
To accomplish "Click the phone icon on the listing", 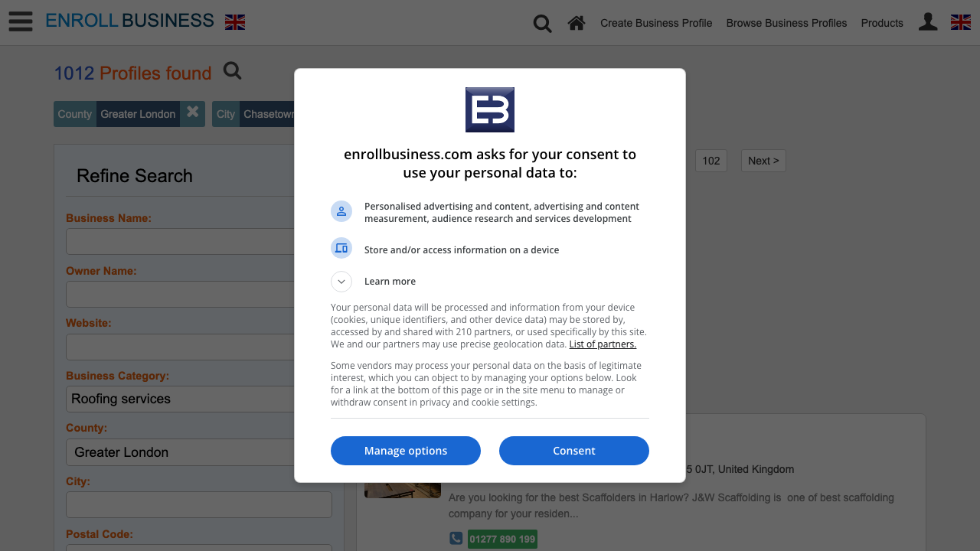I will pos(456,539).
